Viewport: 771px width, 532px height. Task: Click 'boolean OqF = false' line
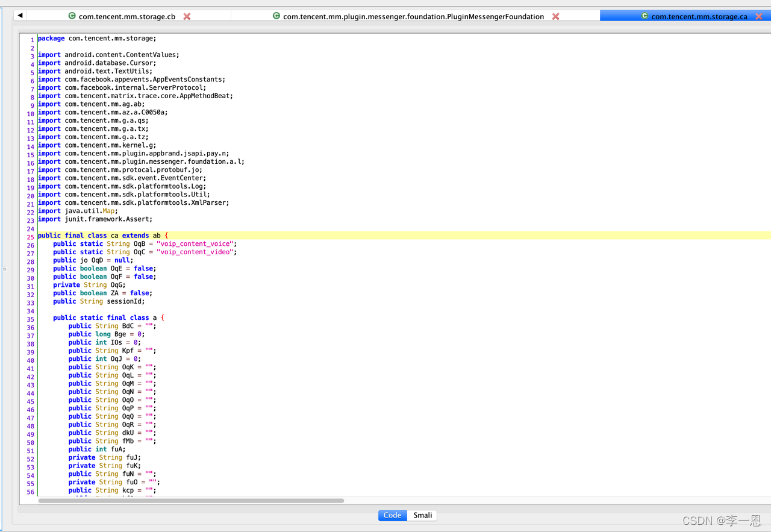[105, 277]
